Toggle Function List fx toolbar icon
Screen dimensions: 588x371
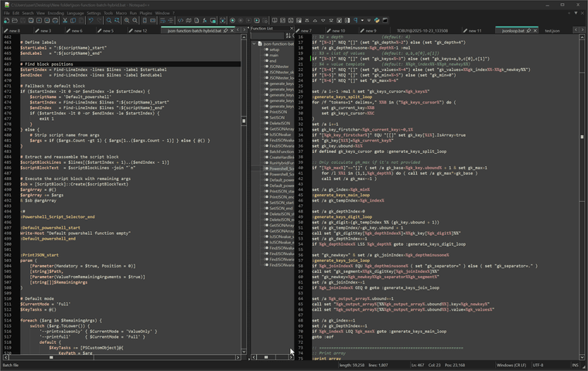pos(205,21)
